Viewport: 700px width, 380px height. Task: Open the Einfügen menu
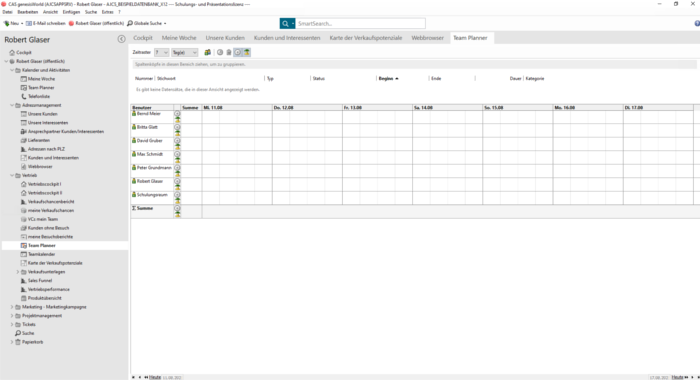[71, 12]
